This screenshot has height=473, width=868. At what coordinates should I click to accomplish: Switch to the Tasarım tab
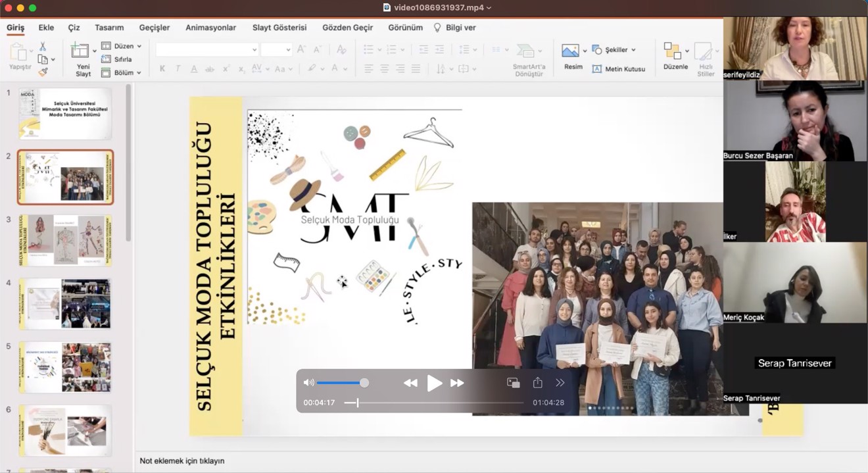[109, 28]
